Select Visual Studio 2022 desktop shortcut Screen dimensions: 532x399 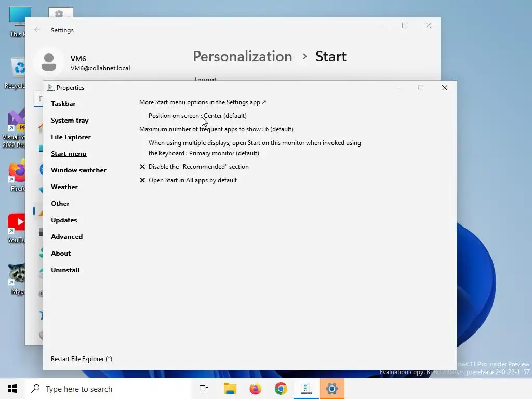14,129
